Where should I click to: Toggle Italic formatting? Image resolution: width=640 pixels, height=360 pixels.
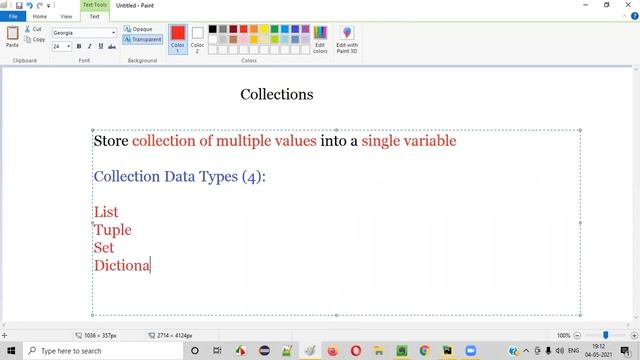89,47
